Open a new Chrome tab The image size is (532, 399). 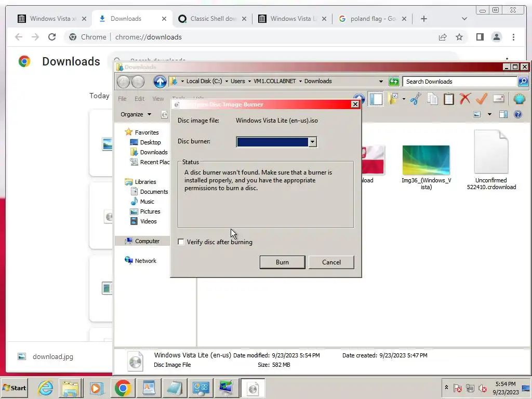tap(424, 19)
